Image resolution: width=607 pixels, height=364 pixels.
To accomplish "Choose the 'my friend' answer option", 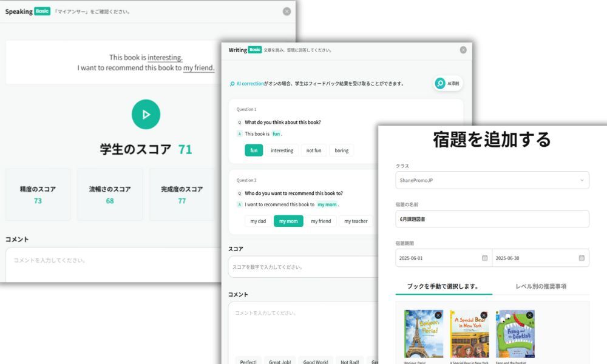I will pos(320,221).
